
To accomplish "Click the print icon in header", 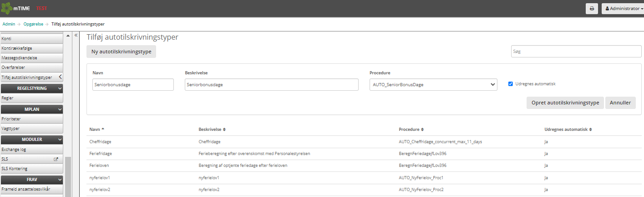I will (592, 8).
